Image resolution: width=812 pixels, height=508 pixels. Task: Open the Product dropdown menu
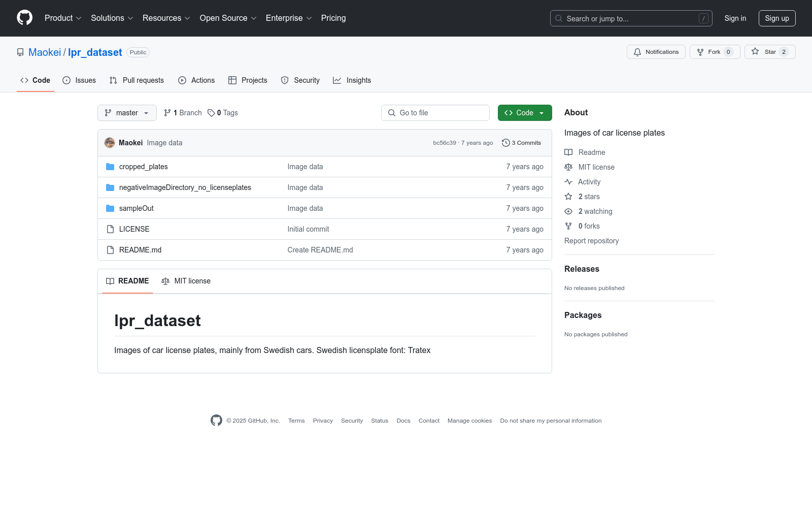(63, 18)
